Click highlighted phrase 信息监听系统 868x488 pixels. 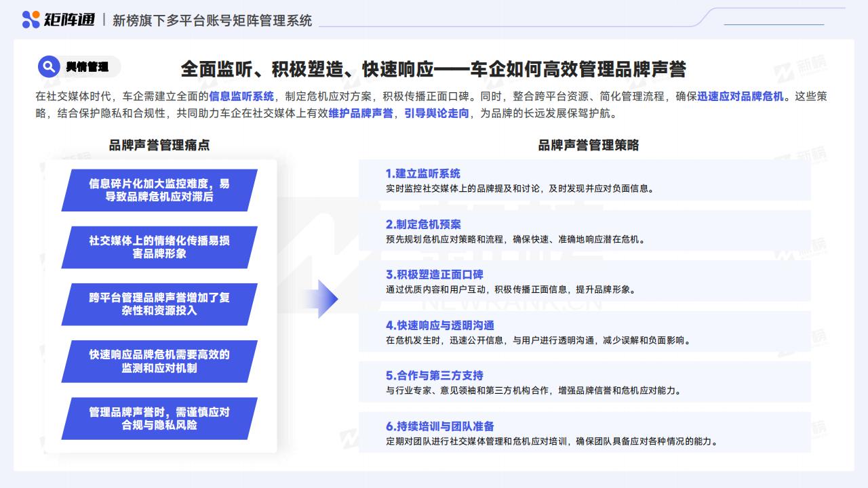[x=241, y=96]
